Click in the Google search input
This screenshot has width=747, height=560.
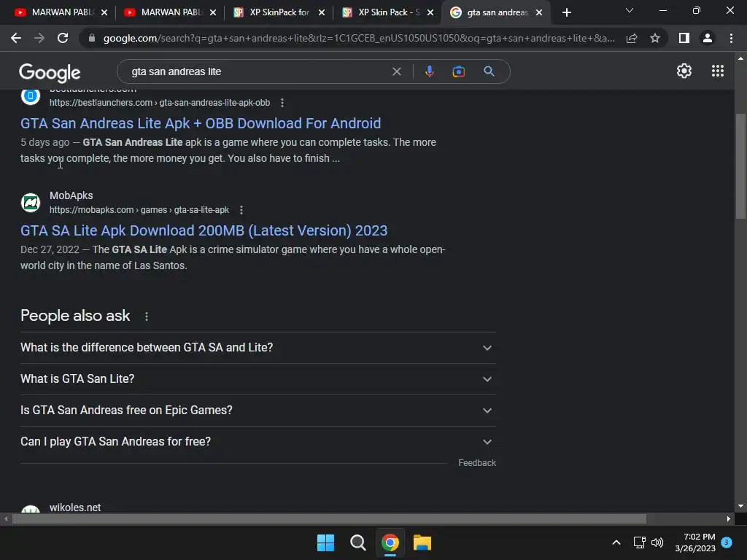258,71
